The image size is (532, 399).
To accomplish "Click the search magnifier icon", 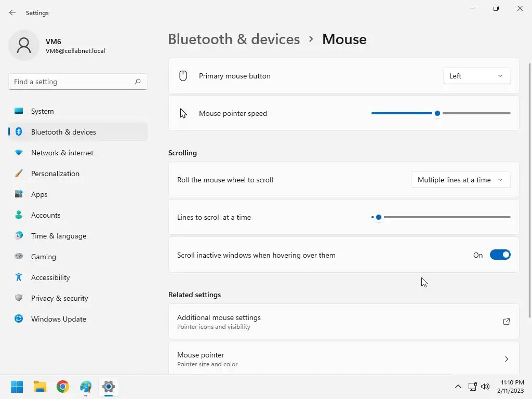I will tap(138, 82).
